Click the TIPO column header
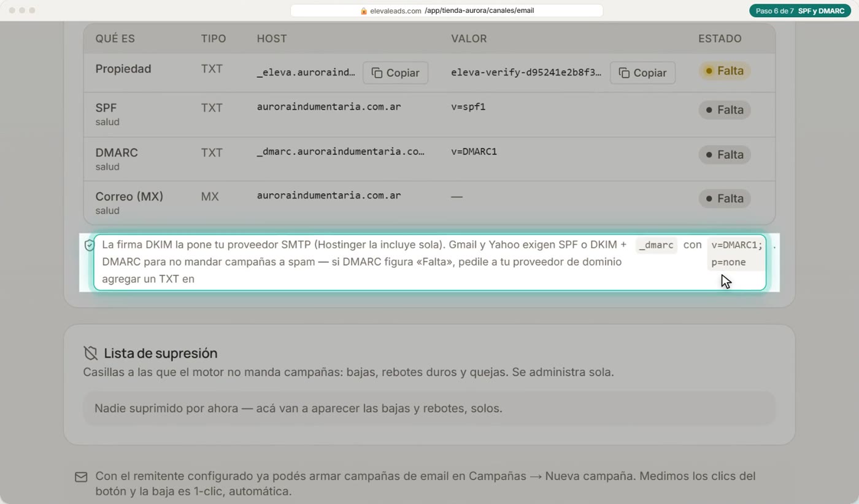Screen dimensions: 859x504 [x=214, y=39]
